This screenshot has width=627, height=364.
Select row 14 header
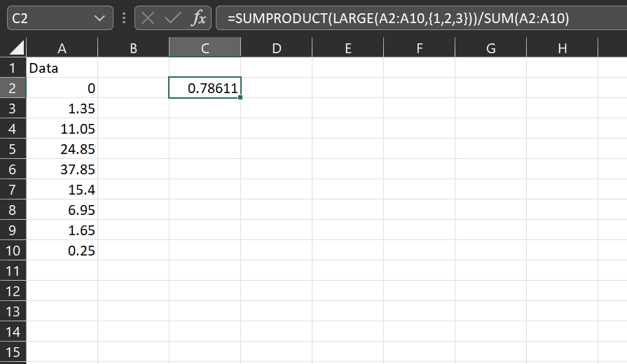tap(13, 332)
